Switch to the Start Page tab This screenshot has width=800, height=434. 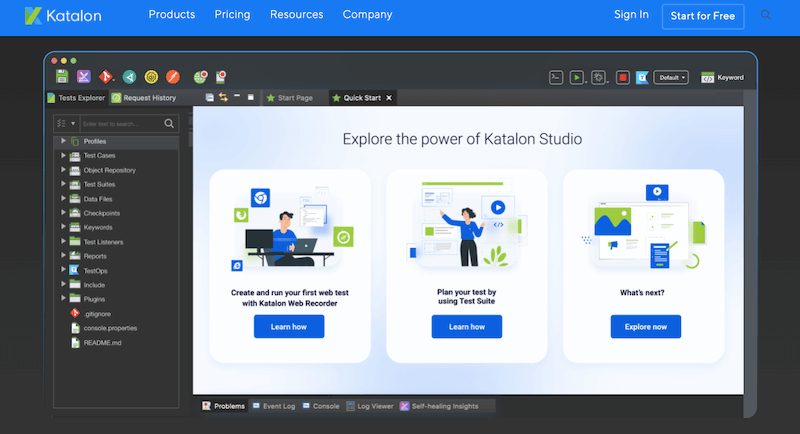[290, 98]
